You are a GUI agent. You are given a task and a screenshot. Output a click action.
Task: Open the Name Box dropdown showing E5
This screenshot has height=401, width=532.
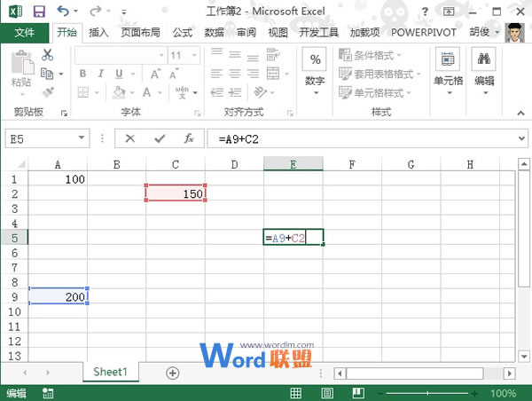point(82,138)
